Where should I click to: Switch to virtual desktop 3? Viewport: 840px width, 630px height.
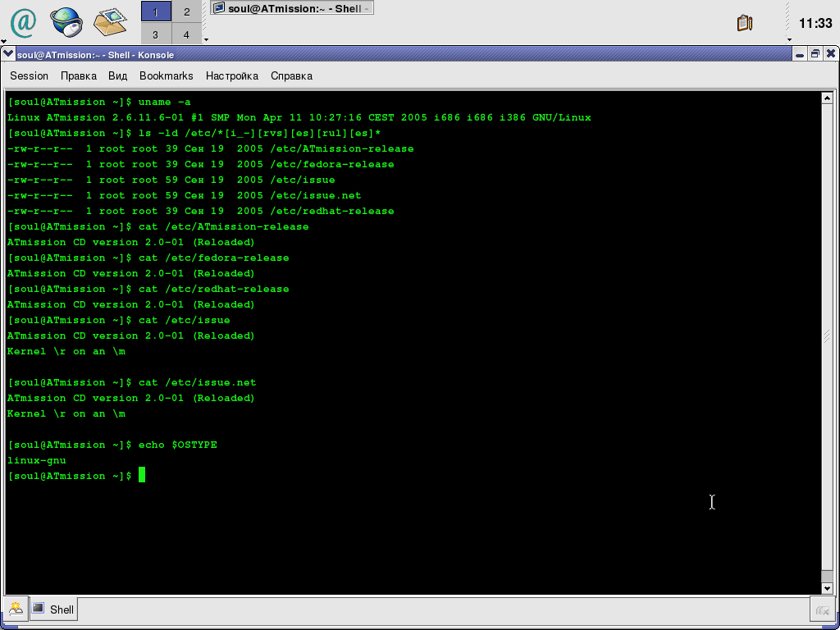point(156,34)
